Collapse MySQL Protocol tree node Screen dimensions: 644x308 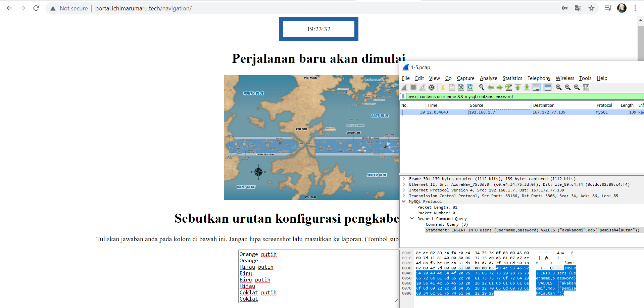pyautogui.click(x=404, y=202)
